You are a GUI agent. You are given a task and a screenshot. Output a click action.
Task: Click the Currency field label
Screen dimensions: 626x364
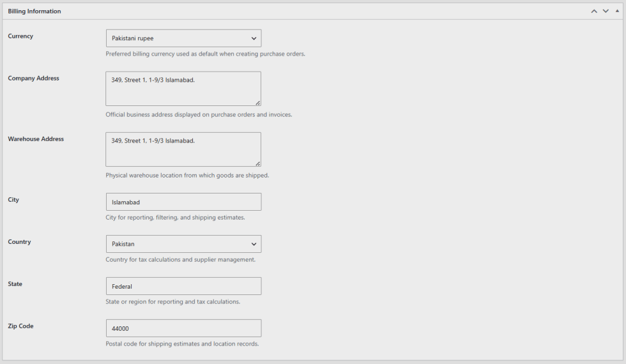20,36
